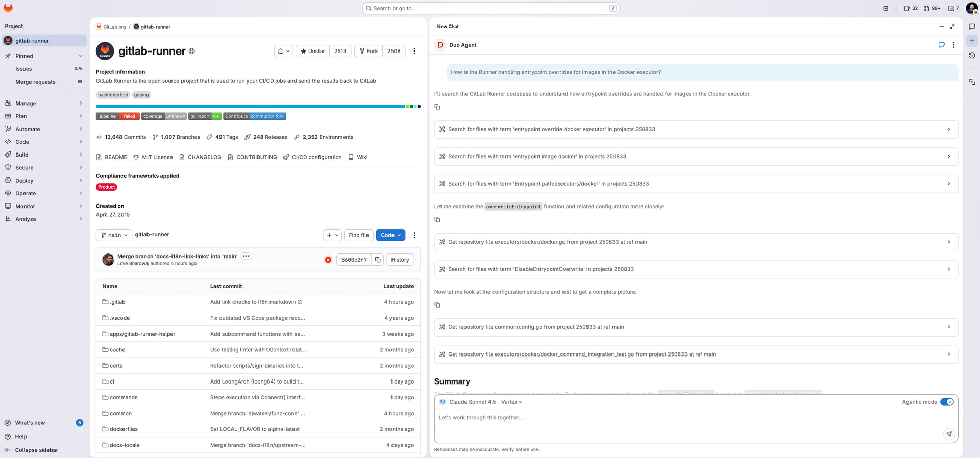View the 13,648 Commits link

point(121,137)
